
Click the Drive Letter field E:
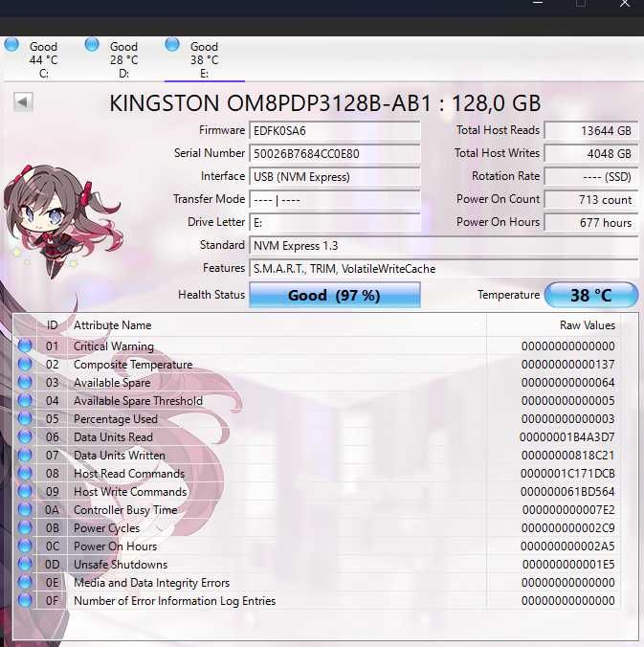coord(335,223)
